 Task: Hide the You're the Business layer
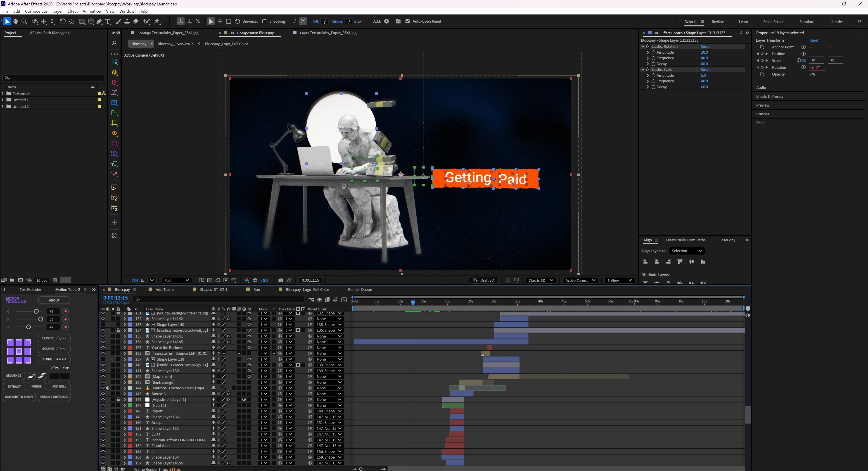[103, 348]
